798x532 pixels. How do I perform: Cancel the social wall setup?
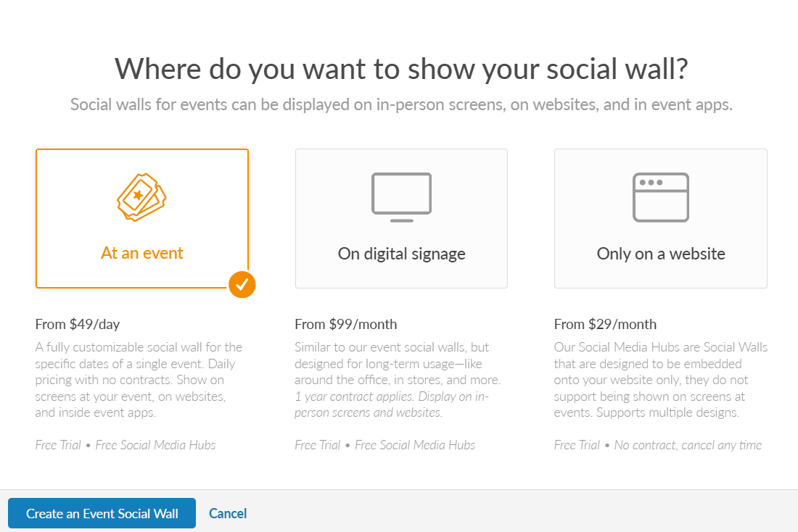point(228,513)
